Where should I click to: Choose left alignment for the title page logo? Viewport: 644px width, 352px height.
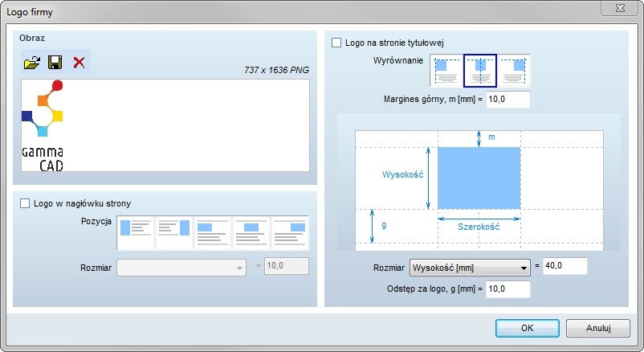[x=446, y=71]
